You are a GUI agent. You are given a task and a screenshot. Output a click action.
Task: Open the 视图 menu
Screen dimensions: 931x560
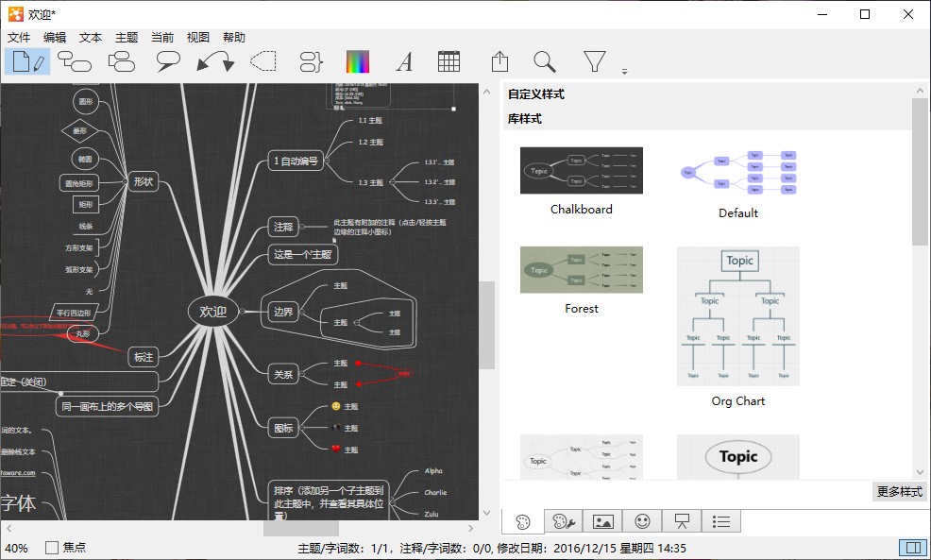[198, 38]
